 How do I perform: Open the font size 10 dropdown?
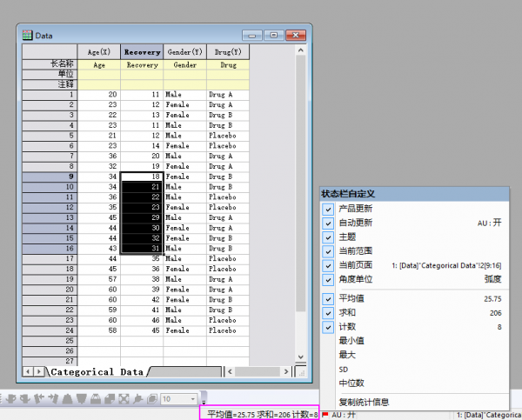pyautogui.click(x=192, y=397)
